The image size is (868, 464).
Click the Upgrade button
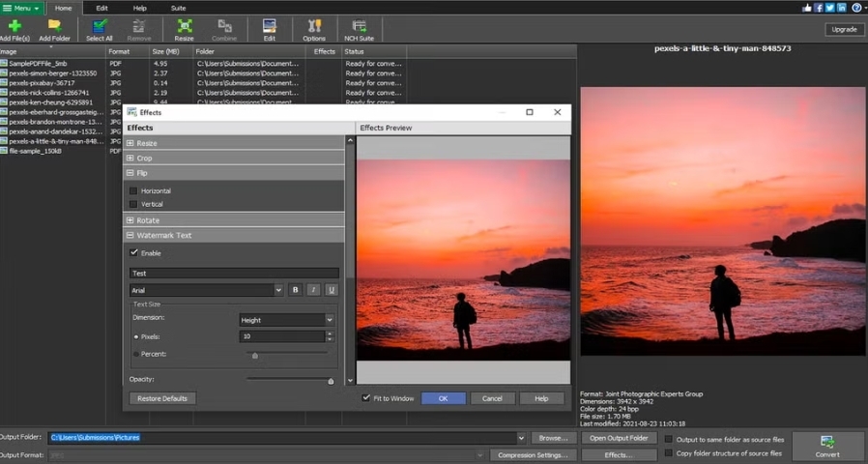(x=844, y=29)
